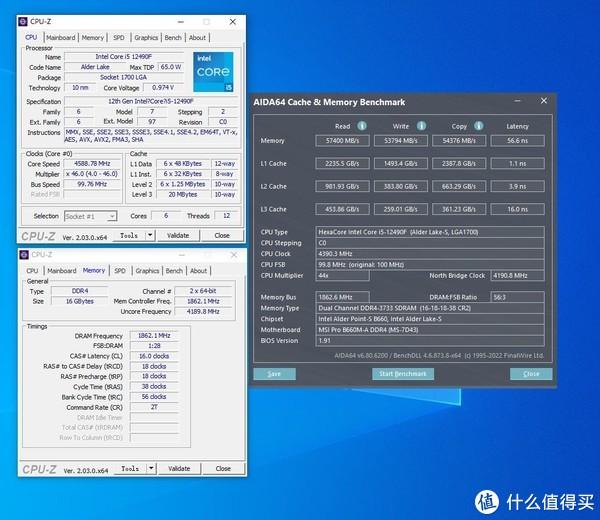Click Validate in top CPU-Z window

point(178,235)
